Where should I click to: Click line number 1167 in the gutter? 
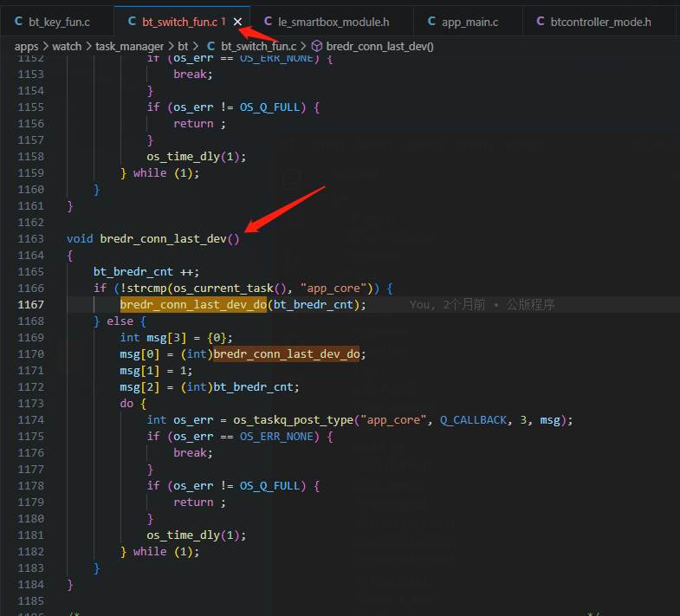(x=31, y=305)
